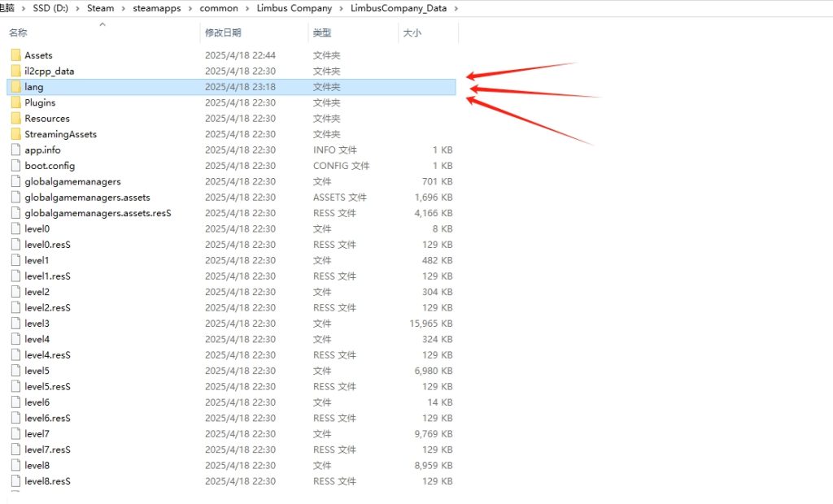Click the boot.config file icon
Screen dimensions: 833x504
point(16,166)
